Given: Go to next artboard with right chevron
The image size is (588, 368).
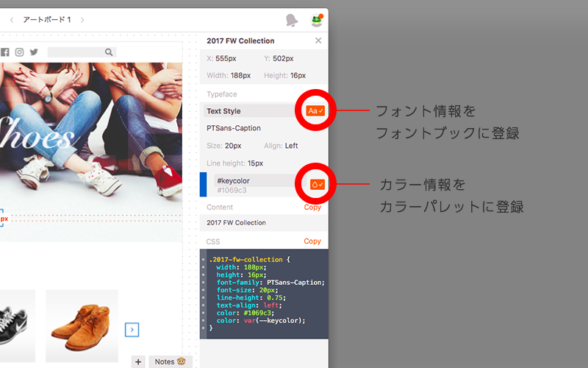Looking at the screenshot, I should [82, 20].
